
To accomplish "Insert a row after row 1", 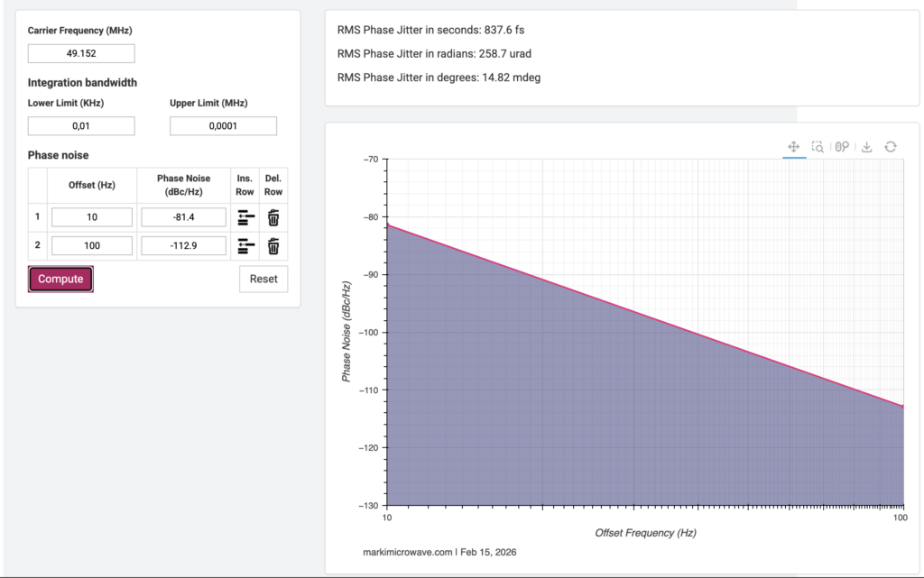I will click(x=245, y=217).
